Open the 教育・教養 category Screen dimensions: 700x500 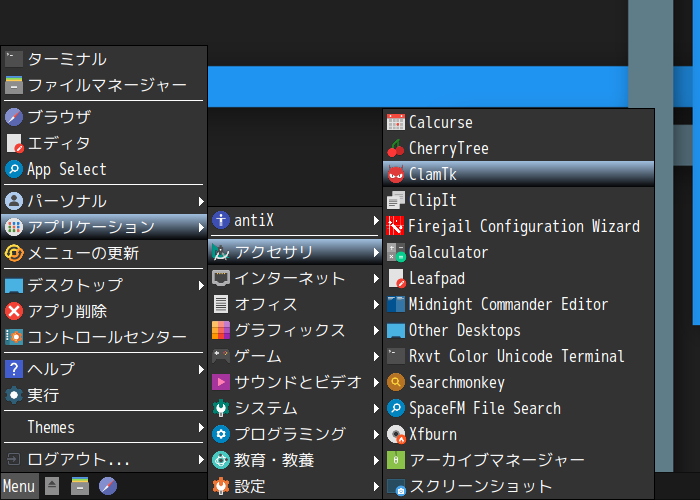(x=295, y=460)
